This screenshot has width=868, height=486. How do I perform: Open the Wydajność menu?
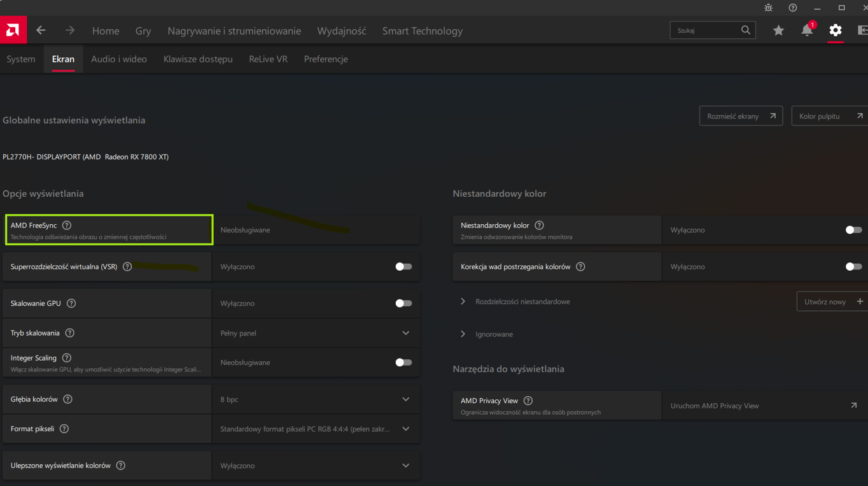click(x=342, y=31)
